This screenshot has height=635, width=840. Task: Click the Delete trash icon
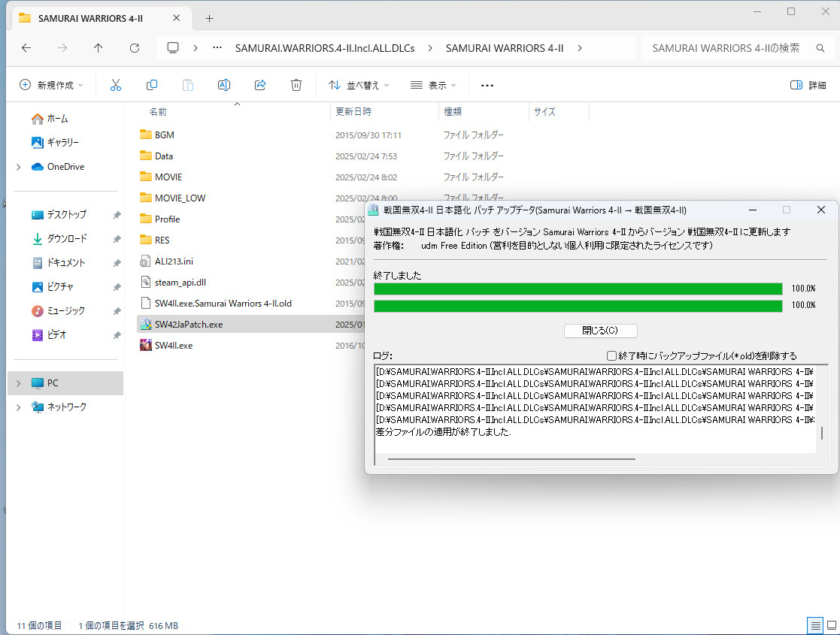pos(296,85)
